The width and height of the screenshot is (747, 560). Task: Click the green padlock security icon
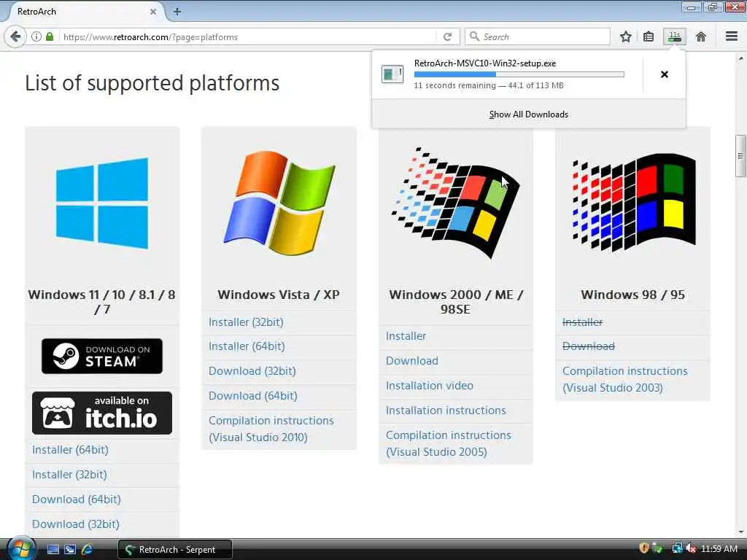click(x=50, y=36)
